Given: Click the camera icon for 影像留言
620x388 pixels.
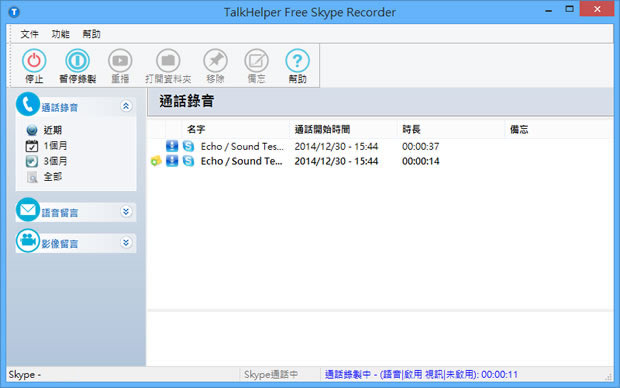Looking at the screenshot, I should click(28, 240).
